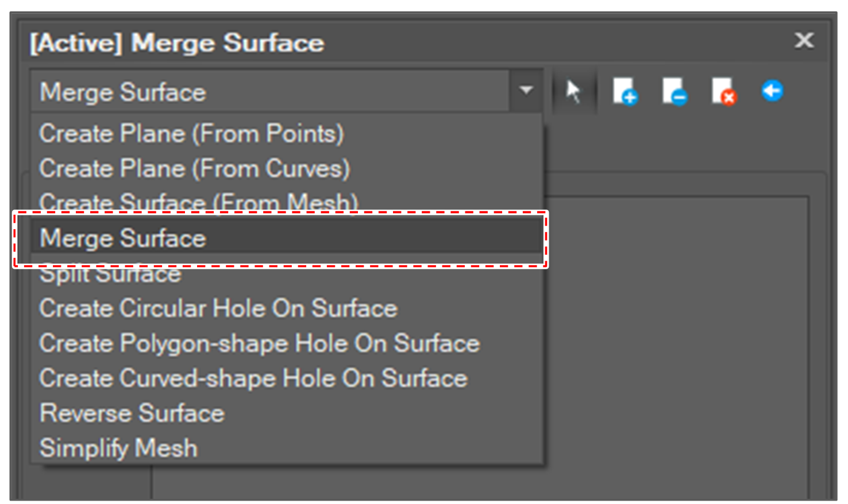Pick highlighted Merge Surface item in dropdown list

pyautogui.click(x=123, y=238)
